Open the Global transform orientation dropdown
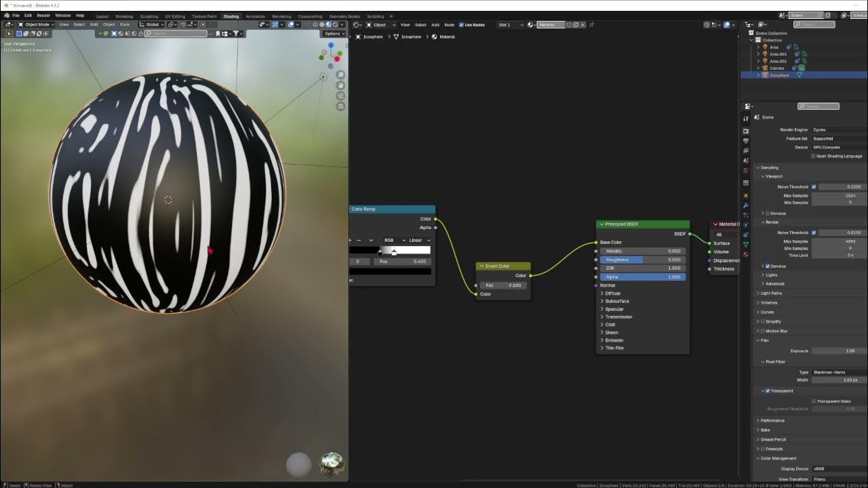 pyautogui.click(x=151, y=24)
